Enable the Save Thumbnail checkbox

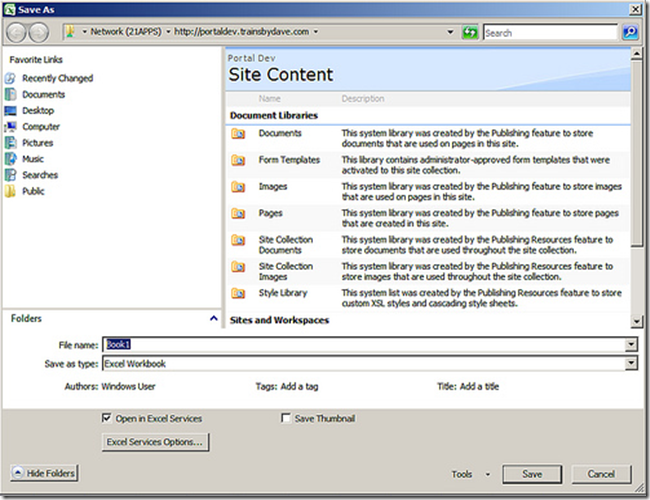coord(286,418)
